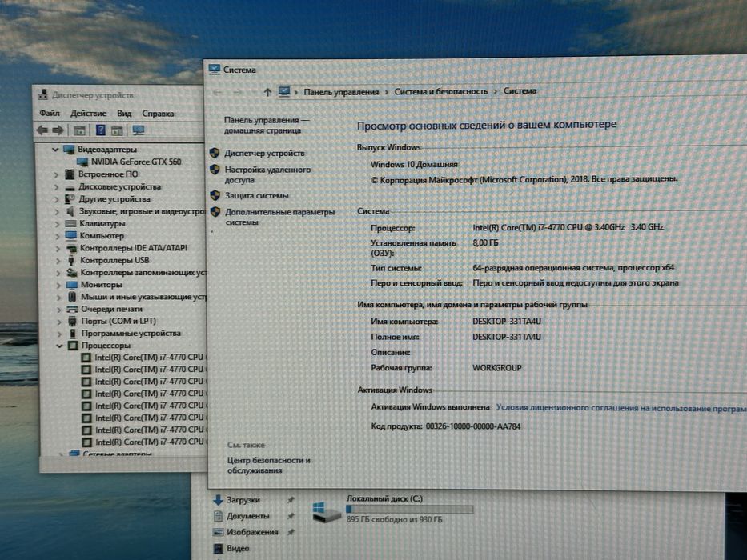Click the back arrow in Device Manager toolbar
The width and height of the screenshot is (747, 560).
42,130
